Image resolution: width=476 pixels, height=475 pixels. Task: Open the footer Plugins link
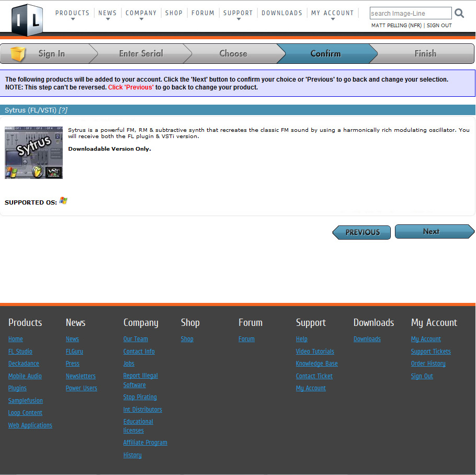[x=17, y=388]
